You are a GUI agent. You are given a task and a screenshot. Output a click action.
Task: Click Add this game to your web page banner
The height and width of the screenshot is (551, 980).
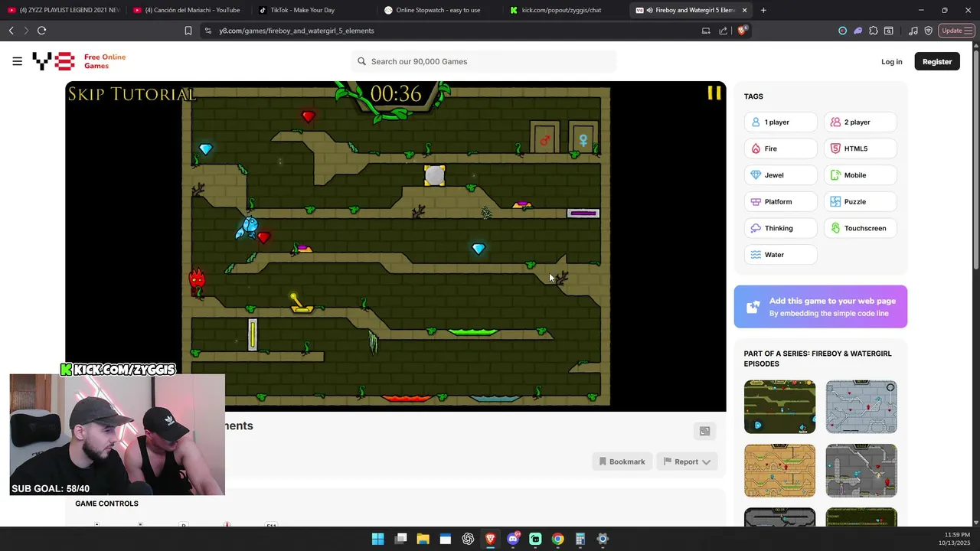[x=821, y=307]
